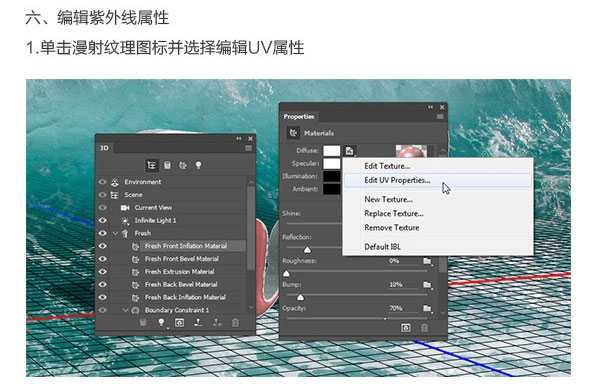Click render icon at 3D panel bottom

[x=179, y=323]
